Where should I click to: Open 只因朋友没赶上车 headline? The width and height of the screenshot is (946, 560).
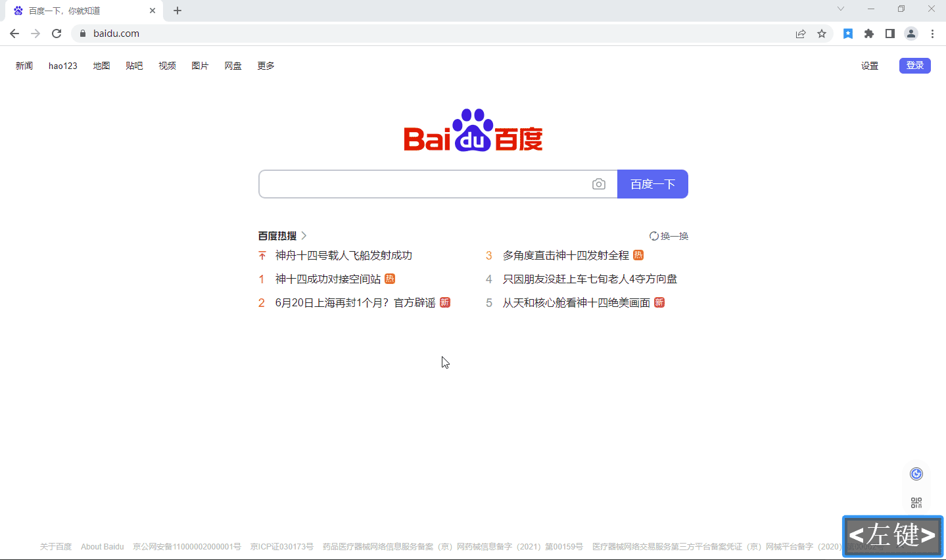point(590,279)
